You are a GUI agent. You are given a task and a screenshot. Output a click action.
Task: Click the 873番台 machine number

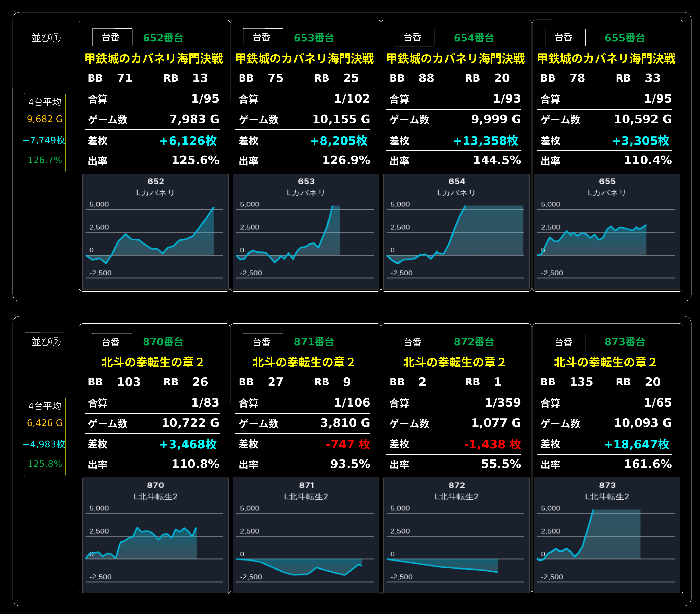pos(625,341)
